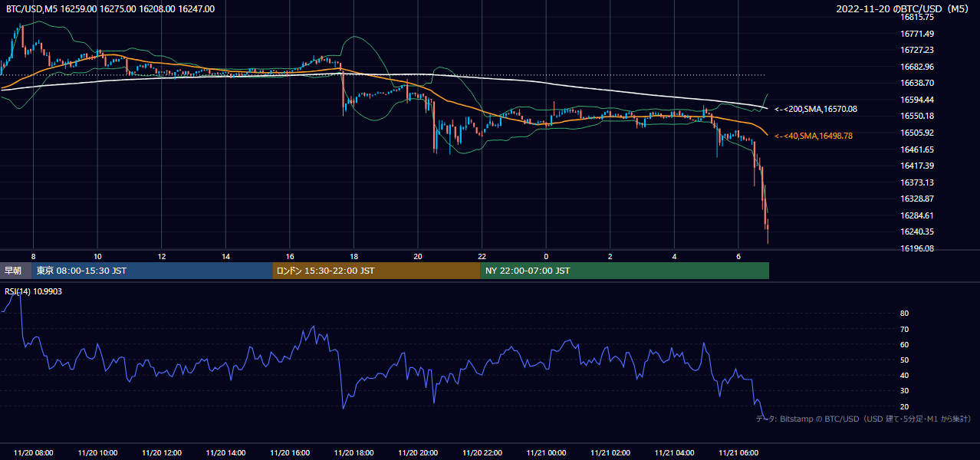Click the RSI scale value 60

[904, 344]
